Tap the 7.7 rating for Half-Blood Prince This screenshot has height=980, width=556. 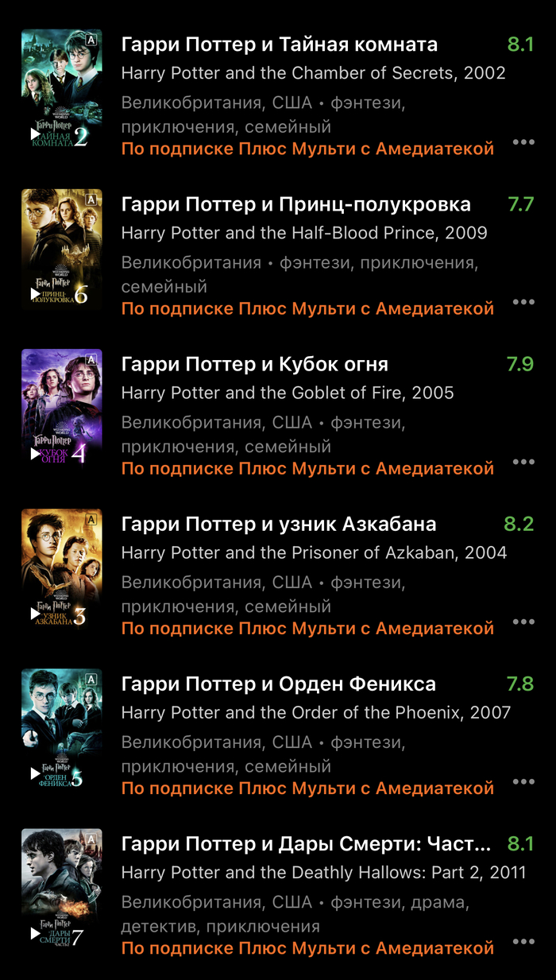[520, 204]
